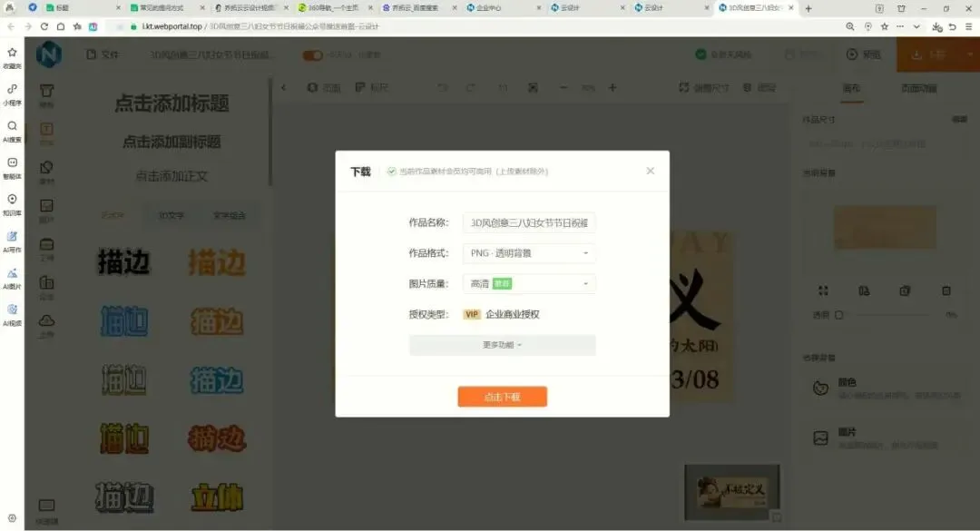Viewport: 980px width, 531px height.
Task: Click the undo arrow in toolbar
Action: pos(443,87)
